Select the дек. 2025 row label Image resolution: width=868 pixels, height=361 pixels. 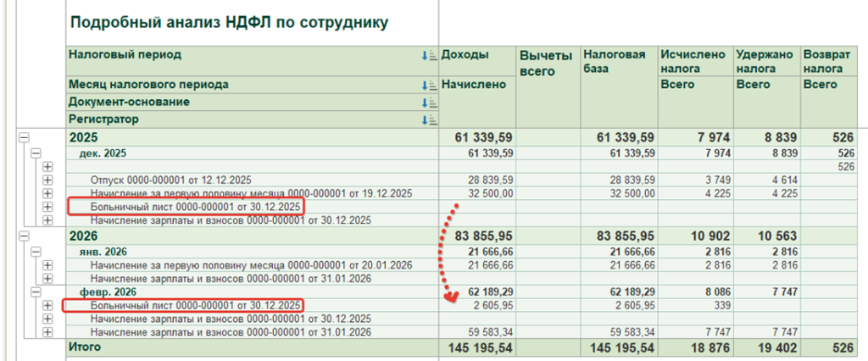click(x=103, y=153)
